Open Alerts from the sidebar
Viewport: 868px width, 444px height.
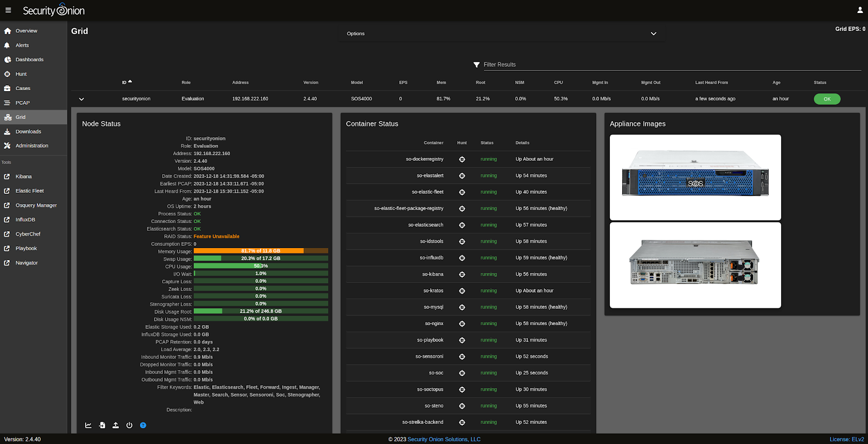click(34, 46)
